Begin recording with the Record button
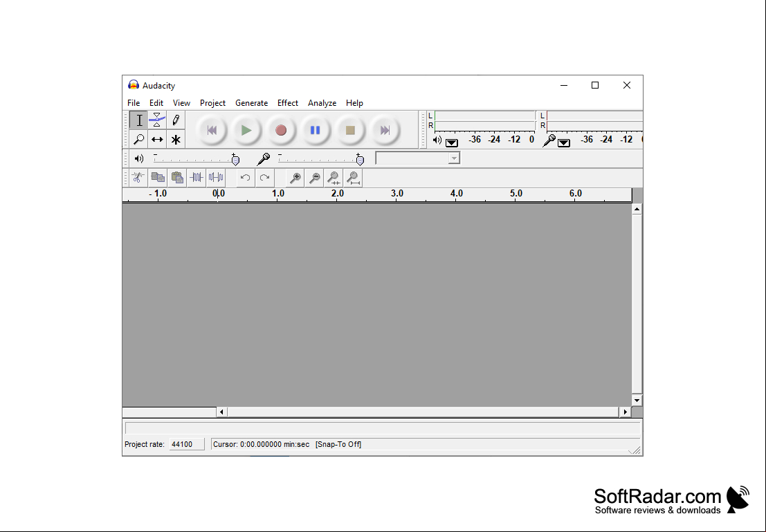This screenshot has width=766, height=532. coord(281,130)
